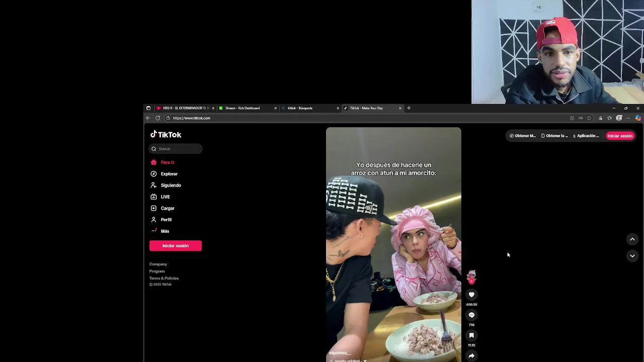644x362 pixels.
Task: Click the Aplicación download button
Action: pyautogui.click(x=586, y=136)
